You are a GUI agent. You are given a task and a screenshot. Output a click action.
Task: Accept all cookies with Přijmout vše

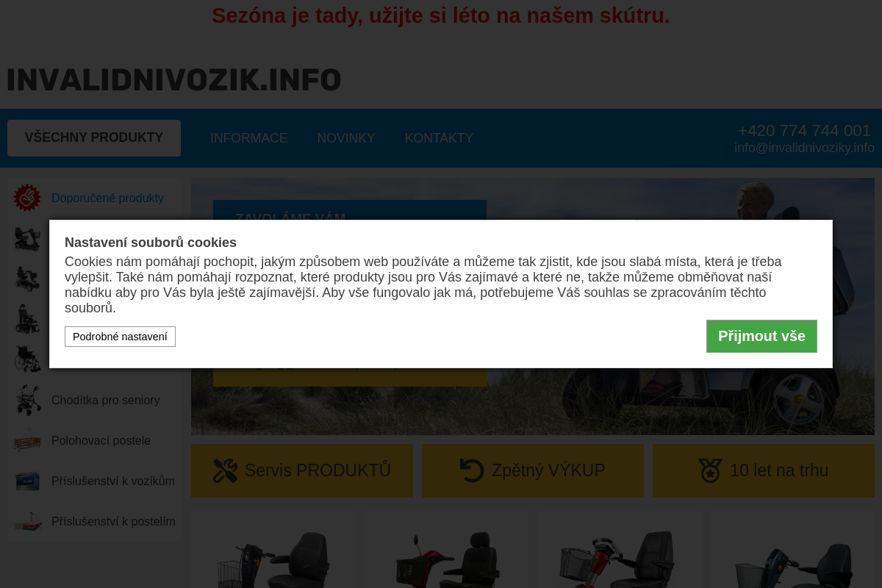pyautogui.click(x=761, y=336)
